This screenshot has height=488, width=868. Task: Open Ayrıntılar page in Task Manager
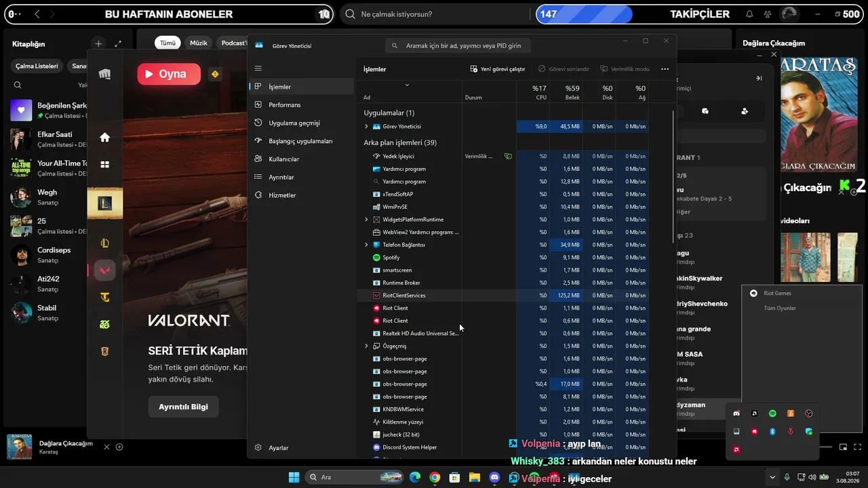click(302, 177)
